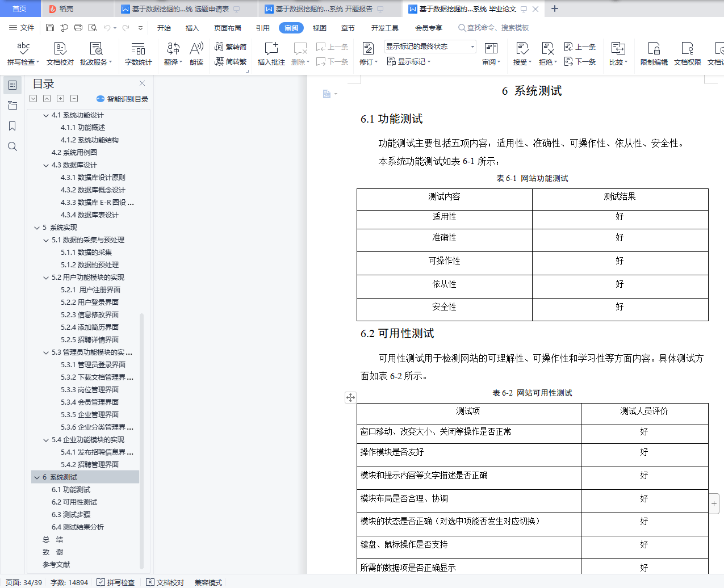
Task: Click the add-row plus beside the table
Action: 714,503
